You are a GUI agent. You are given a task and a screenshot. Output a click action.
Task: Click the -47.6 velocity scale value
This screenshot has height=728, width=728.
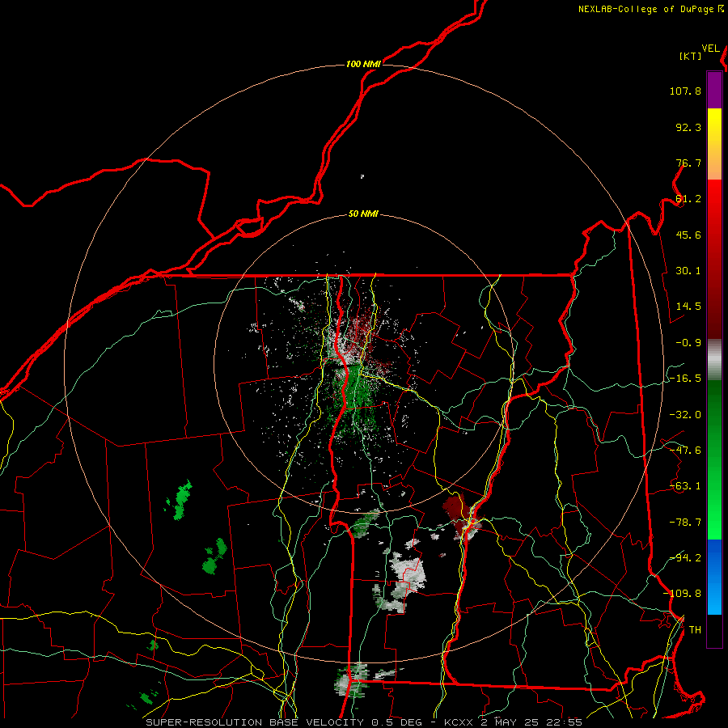click(685, 451)
